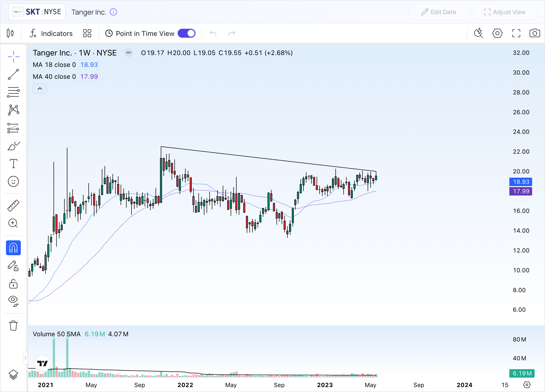Viewport: 545px width, 392px height.
Task: Take a chart snapshot with camera icon
Action: [535, 33]
